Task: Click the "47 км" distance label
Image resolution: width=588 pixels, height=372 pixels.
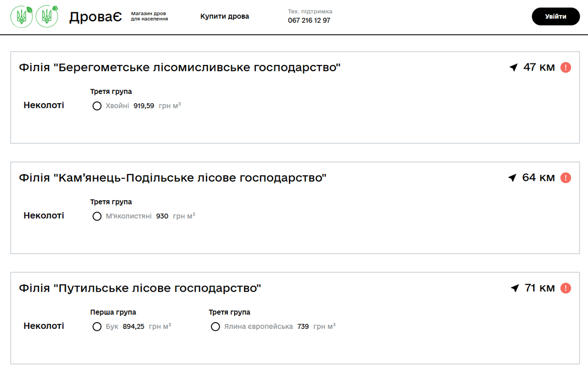Action: click(539, 67)
